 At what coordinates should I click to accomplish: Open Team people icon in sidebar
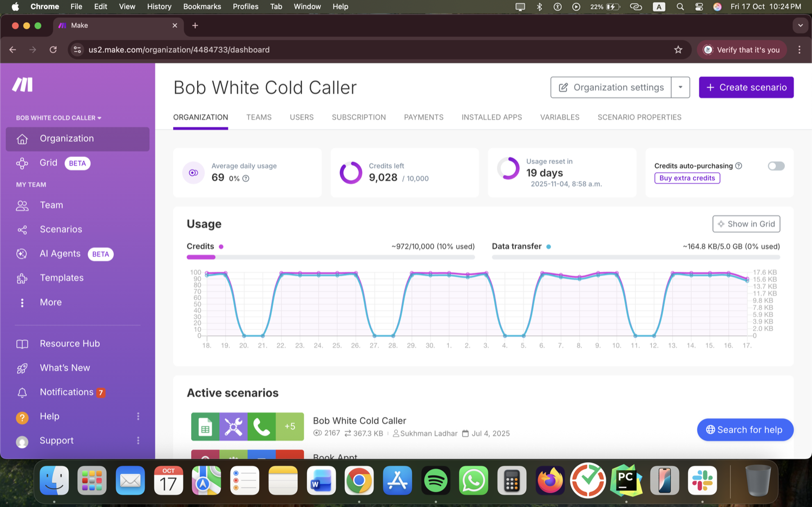(x=22, y=206)
